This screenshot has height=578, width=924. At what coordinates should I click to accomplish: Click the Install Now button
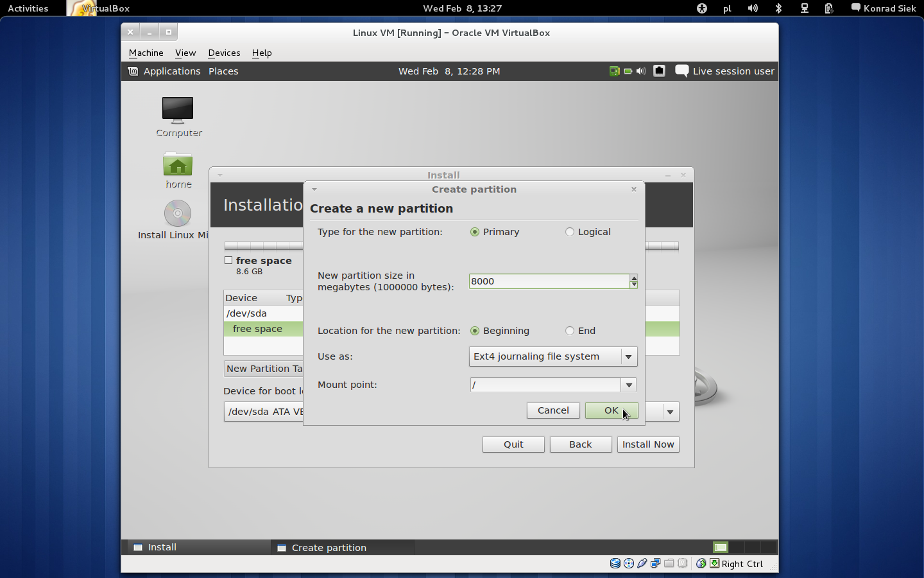(648, 444)
